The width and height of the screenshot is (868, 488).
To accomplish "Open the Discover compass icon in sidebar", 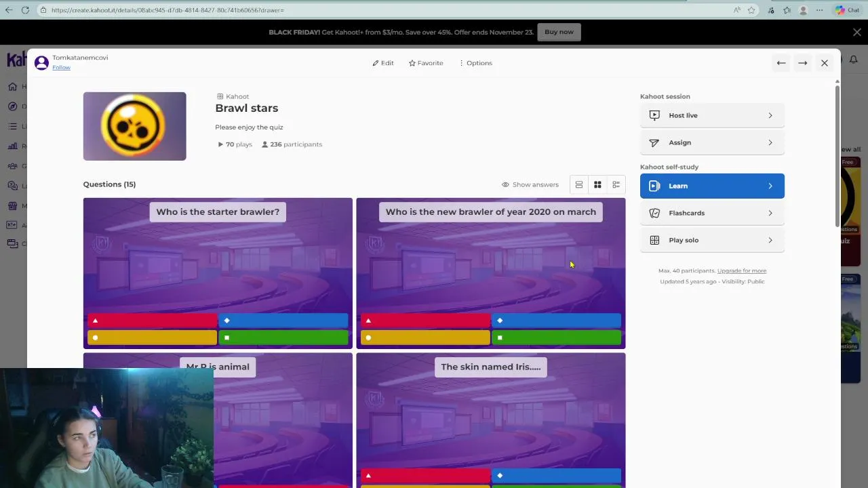I will [13, 106].
